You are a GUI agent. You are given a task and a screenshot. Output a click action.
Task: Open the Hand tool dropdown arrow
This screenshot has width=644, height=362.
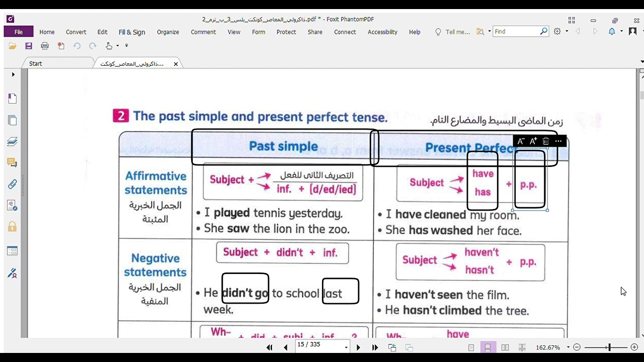pos(118,46)
